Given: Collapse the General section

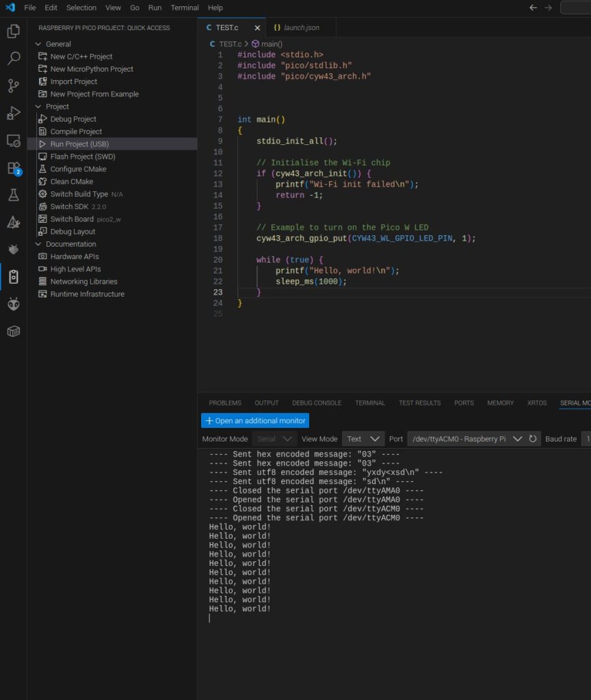Looking at the screenshot, I should click(x=39, y=44).
